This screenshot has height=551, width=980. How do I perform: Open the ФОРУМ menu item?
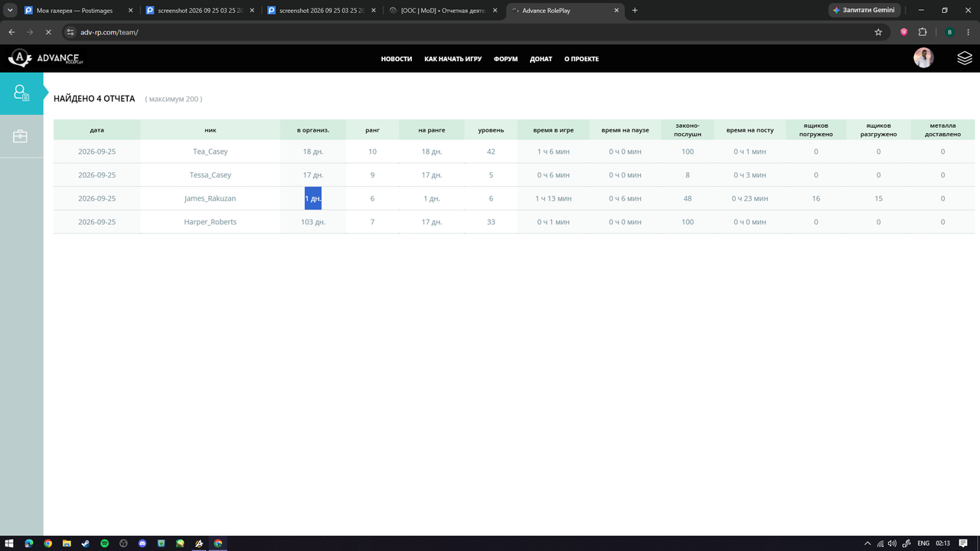click(505, 59)
